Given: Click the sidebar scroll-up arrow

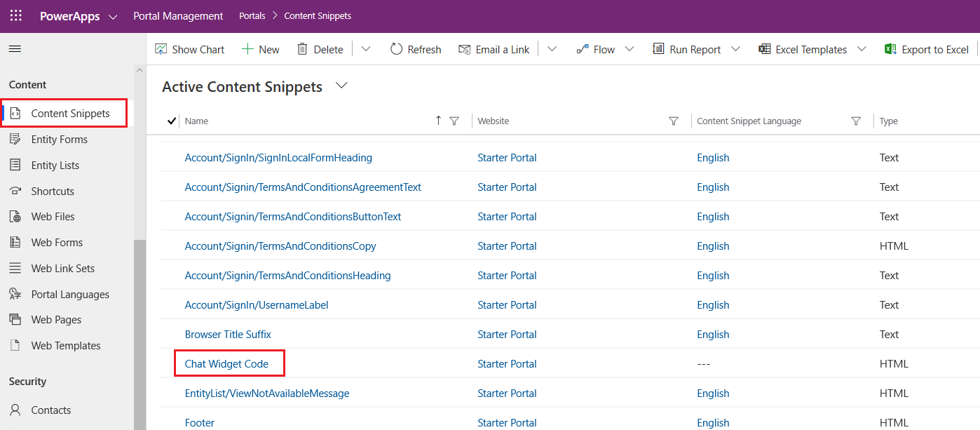Looking at the screenshot, I should tap(139, 70).
